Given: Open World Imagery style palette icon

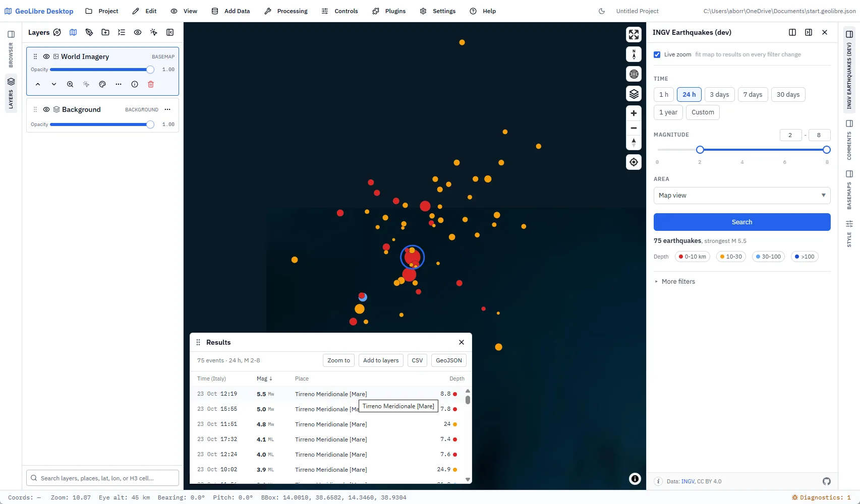Looking at the screenshot, I should 102,84.
